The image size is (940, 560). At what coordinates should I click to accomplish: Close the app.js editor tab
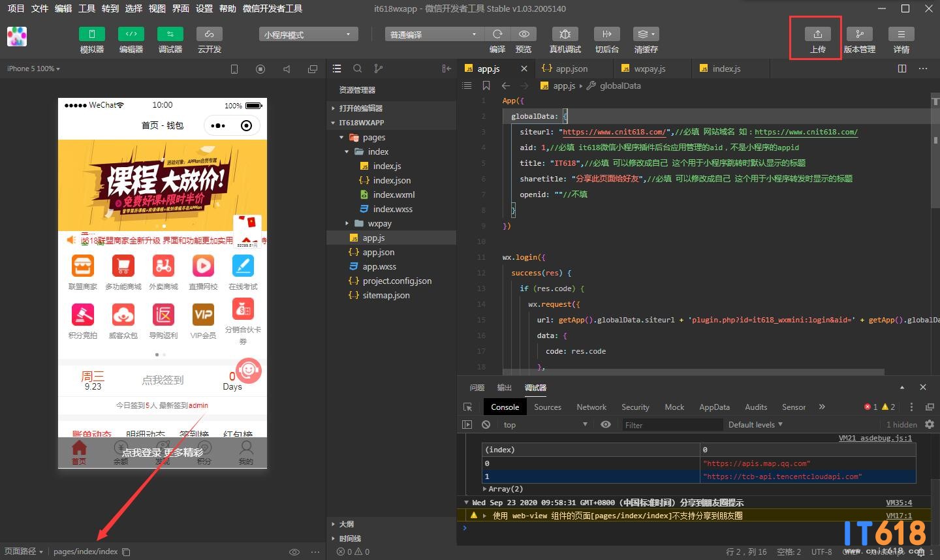[524, 69]
